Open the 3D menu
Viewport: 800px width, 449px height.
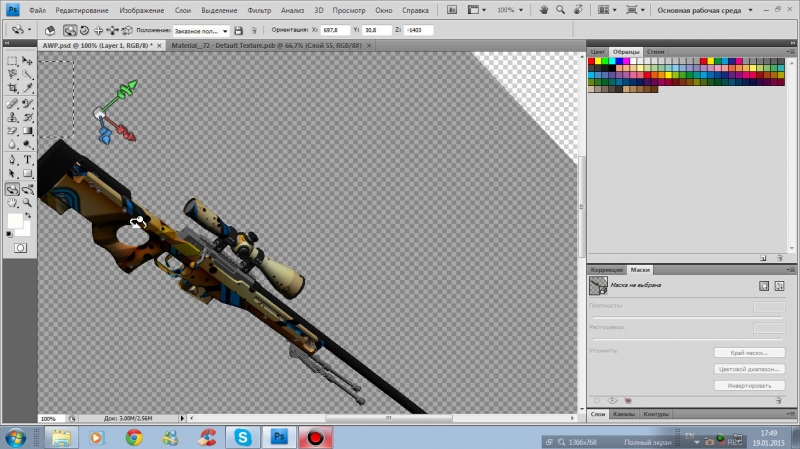tap(319, 10)
